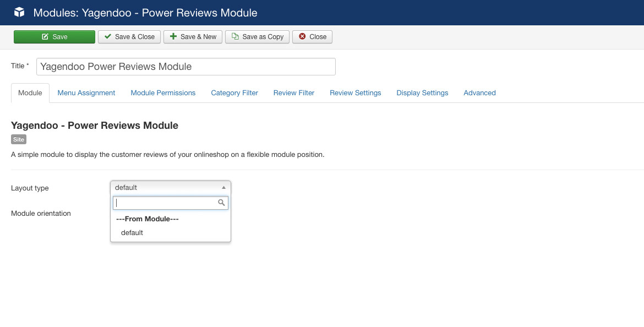Open the Review Settings tab
Viewport: 644px width, 327px height.
tap(355, 93)
